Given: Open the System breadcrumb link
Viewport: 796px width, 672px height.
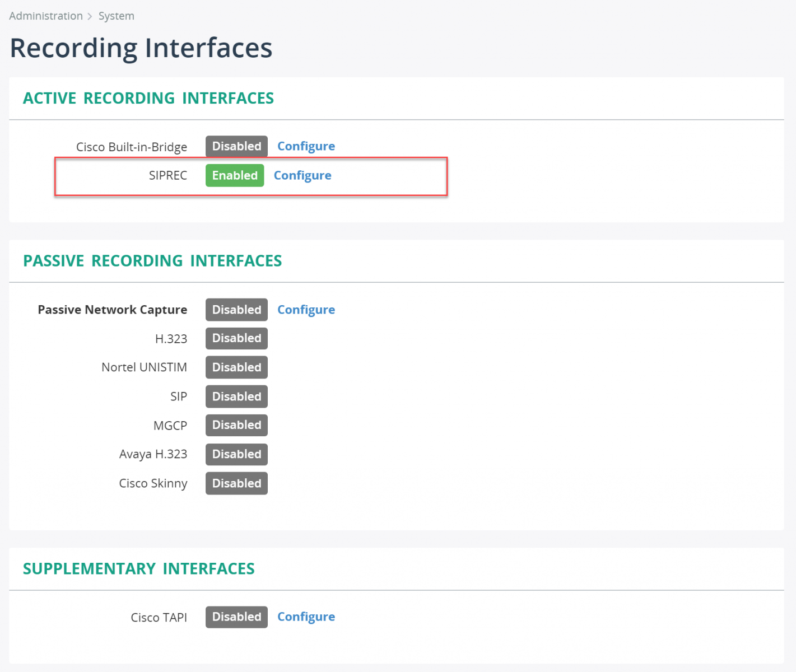Looking at the screenshot, I should 117,16.
